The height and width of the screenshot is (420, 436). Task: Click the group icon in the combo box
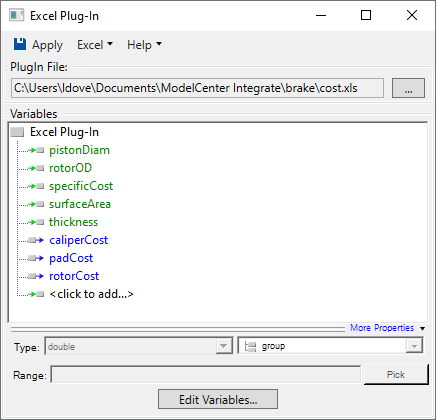(250, 346)
